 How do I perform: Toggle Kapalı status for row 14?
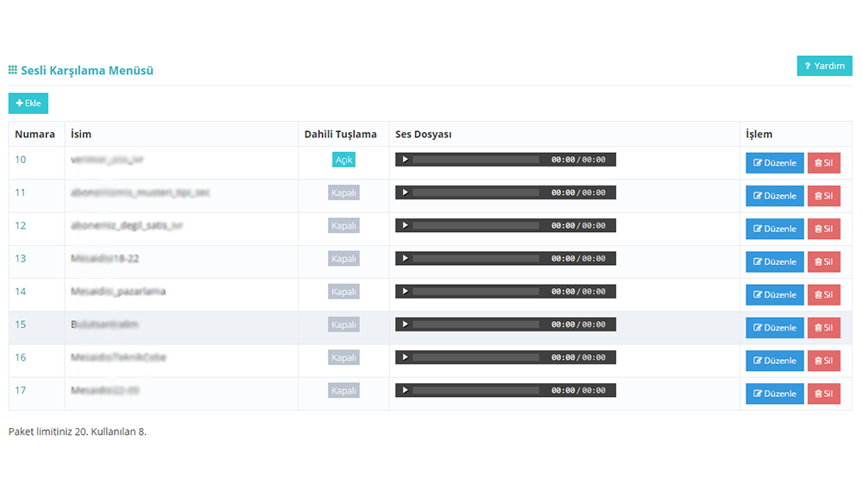pos(343,292)
